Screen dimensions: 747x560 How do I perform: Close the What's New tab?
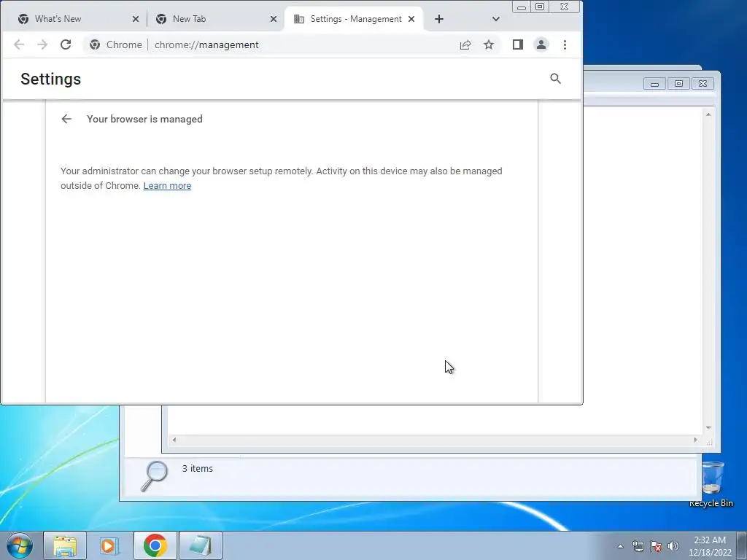135,19
